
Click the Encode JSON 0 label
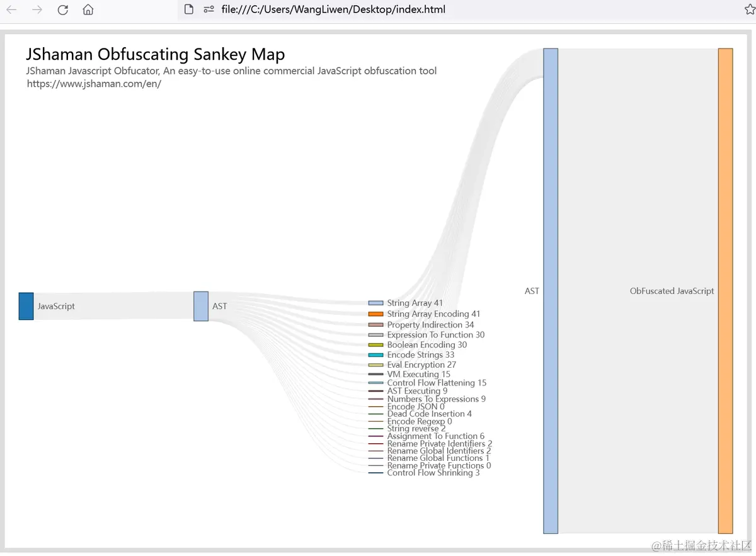click(415, 407)
